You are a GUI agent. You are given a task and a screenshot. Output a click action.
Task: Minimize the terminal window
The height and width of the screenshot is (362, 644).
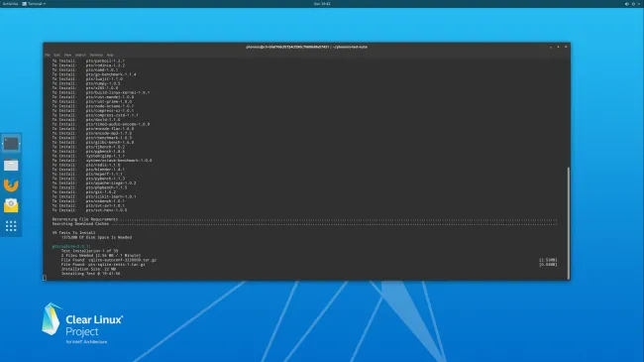click(x=551, y=47)
